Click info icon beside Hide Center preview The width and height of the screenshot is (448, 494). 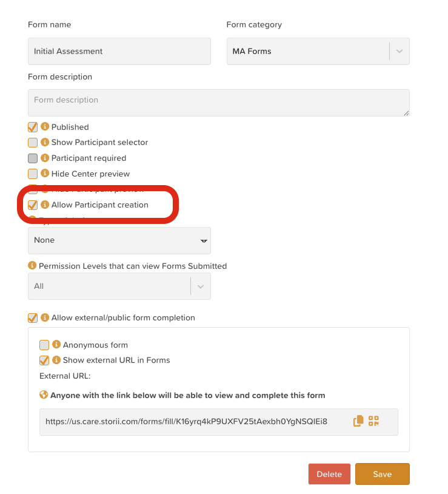click(x=44, y=174)
